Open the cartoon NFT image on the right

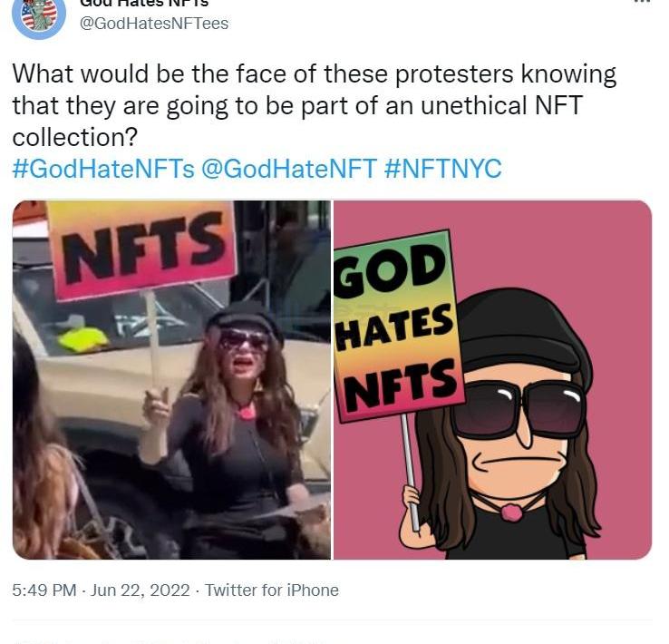[492, 381]
